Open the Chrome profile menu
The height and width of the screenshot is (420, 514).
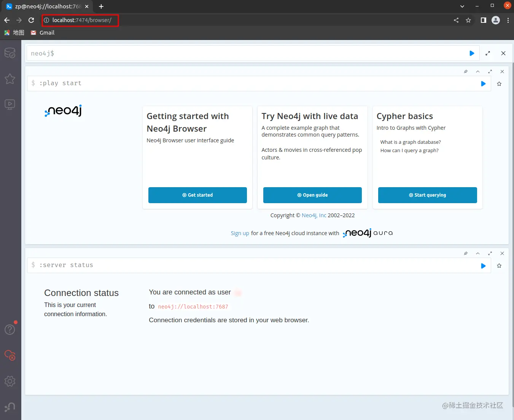pyautogui.click(x=496, y=20)
